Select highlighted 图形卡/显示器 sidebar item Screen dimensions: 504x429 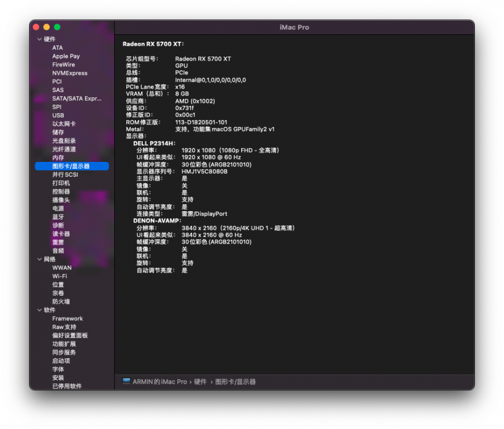[72, 166]
